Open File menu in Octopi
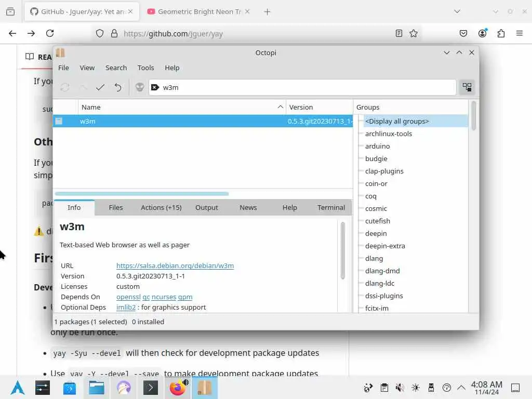Viewport: 532px width, 399px height. point(63,68)
